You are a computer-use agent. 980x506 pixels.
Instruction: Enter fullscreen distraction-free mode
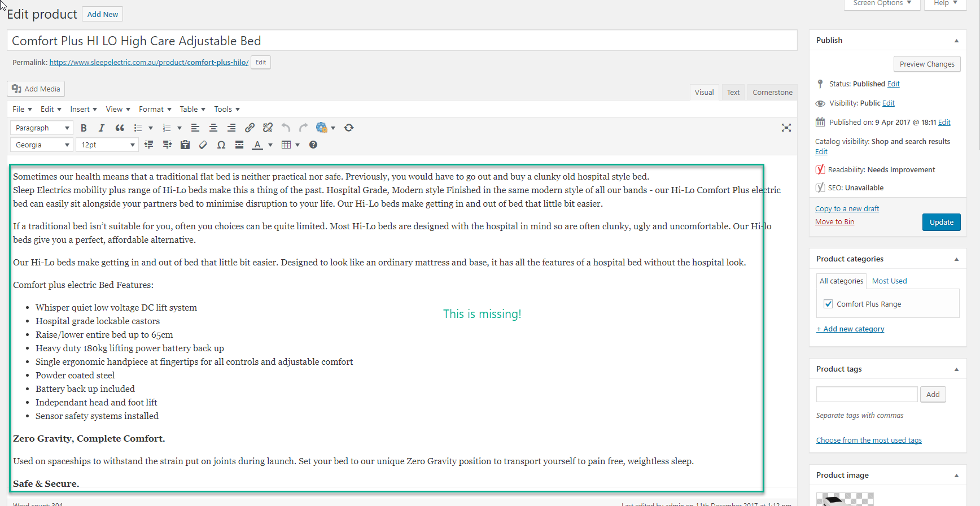786,128
